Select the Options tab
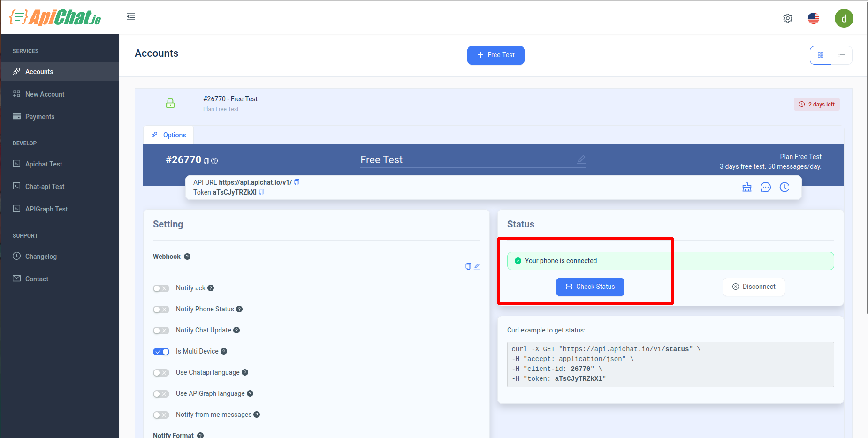 click(168, 135)
